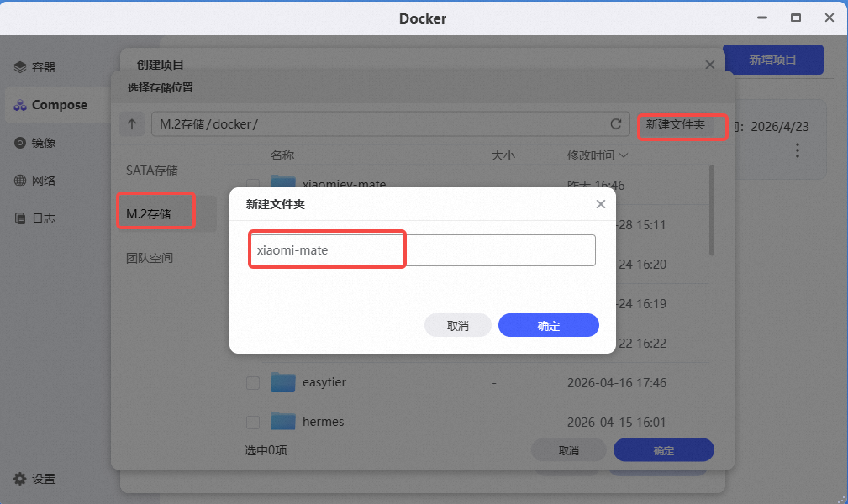Tick the hermes folder checkbox
This screenshot has height=504, width=848.
click(x=253, y=422)
